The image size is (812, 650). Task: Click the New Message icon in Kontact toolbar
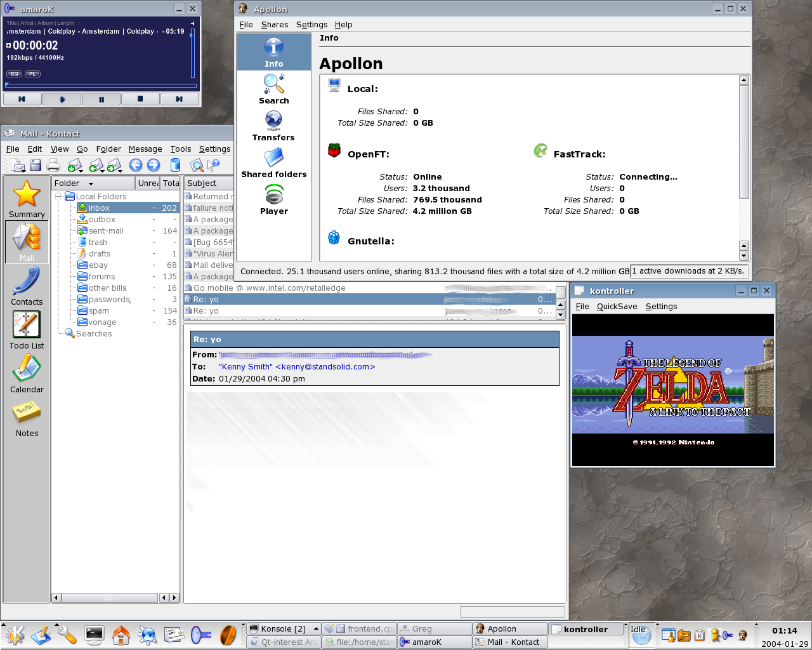coord(16,166)
